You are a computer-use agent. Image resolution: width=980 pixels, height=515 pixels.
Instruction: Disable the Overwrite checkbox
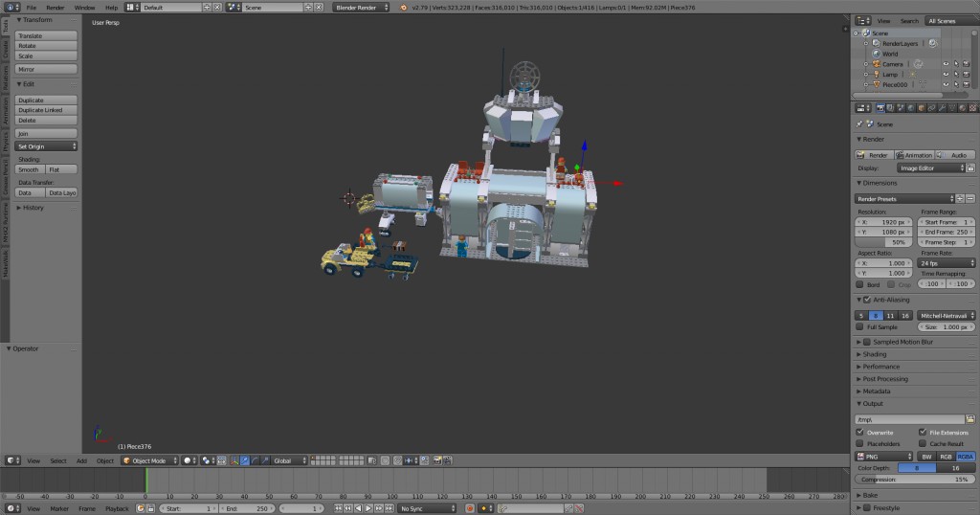[859, 432]
